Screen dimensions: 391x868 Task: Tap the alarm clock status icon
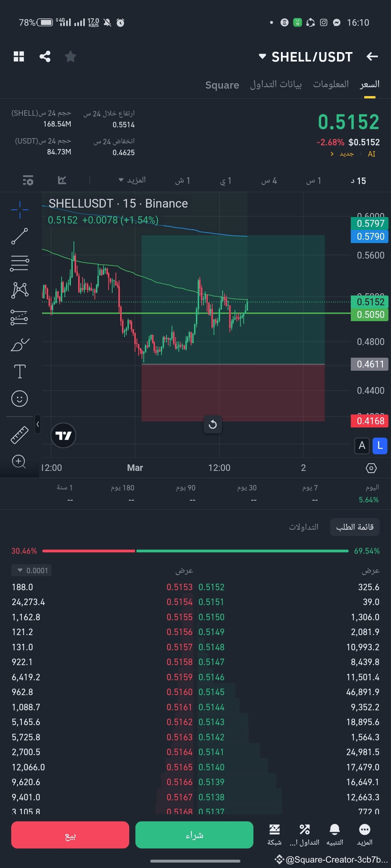pyautogui.click(x=121, y=23)
